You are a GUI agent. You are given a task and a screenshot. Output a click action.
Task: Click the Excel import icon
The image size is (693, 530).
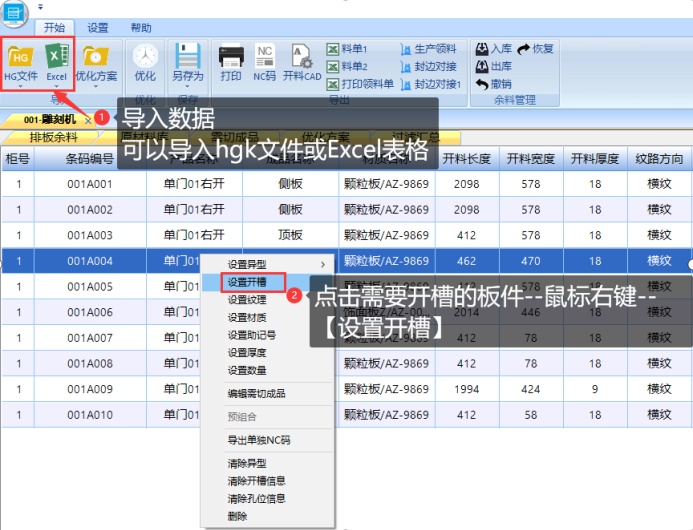click(57, 56)
